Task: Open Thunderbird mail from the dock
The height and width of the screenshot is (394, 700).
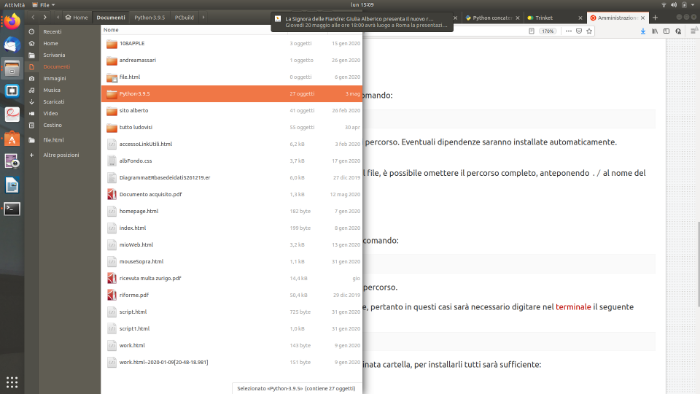Action: click(12, 44)
